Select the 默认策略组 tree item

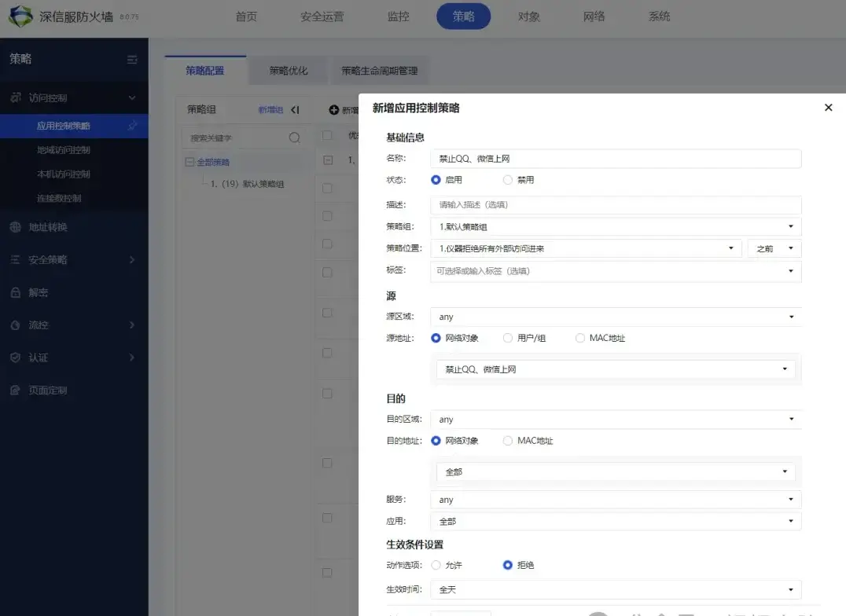pos(247,184)
